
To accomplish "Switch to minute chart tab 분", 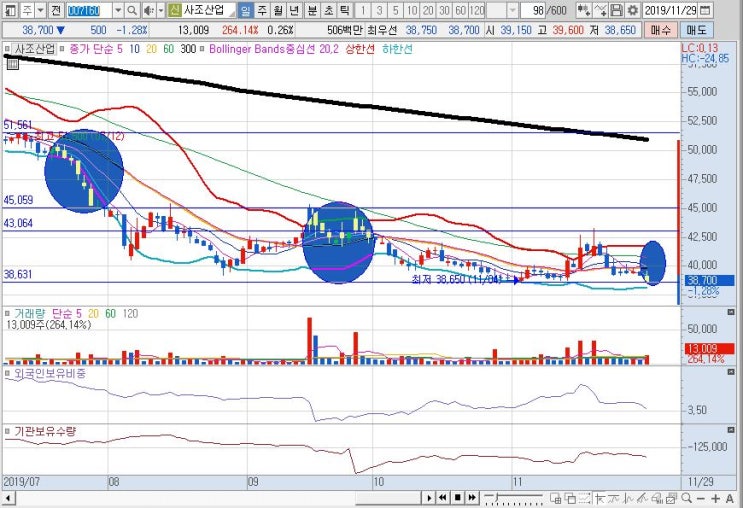I will pyautogui.click(x=312, y=10).
